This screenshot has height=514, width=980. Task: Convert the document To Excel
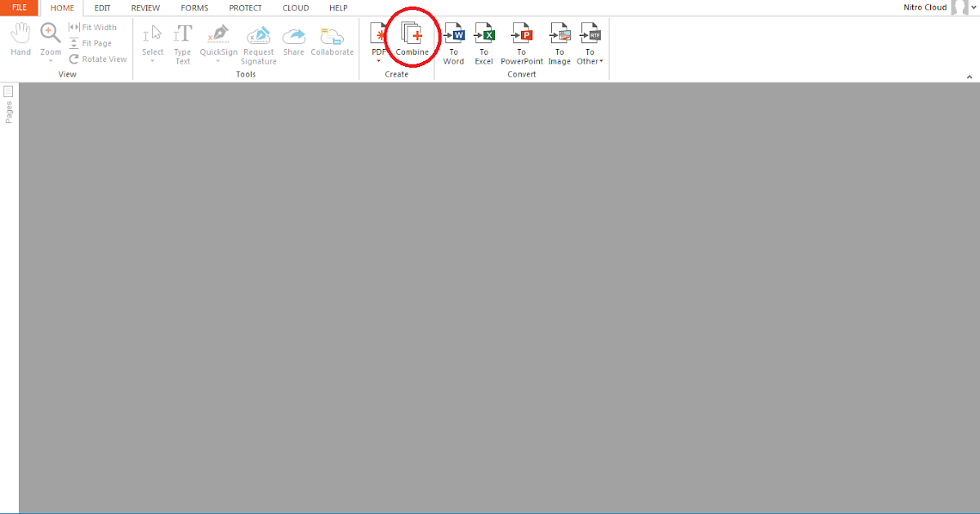tap(483, 38)
